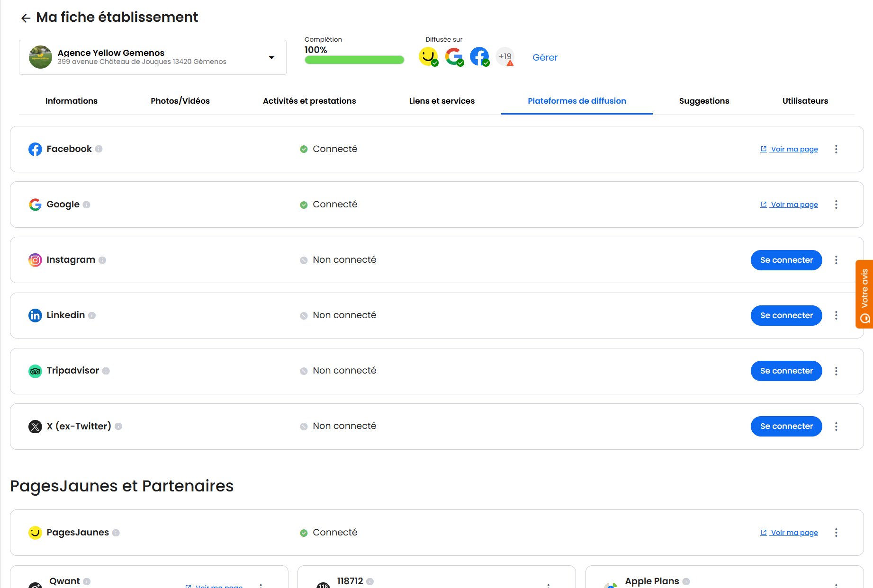Image resolution: width=873 pixels, height=588 pixels.
Task: Click the info icon next to Facebook
Action: pyautogui.click(x=99, y=149)
